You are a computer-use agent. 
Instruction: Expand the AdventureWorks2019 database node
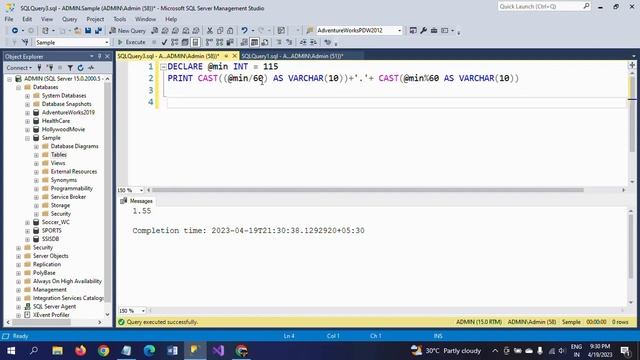coord(27,113)
